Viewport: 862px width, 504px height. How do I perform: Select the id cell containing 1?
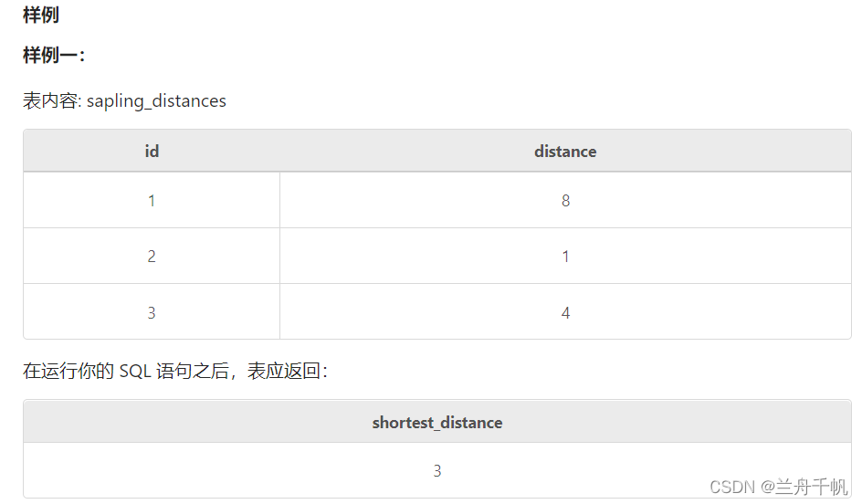click(x=152, y=201)
